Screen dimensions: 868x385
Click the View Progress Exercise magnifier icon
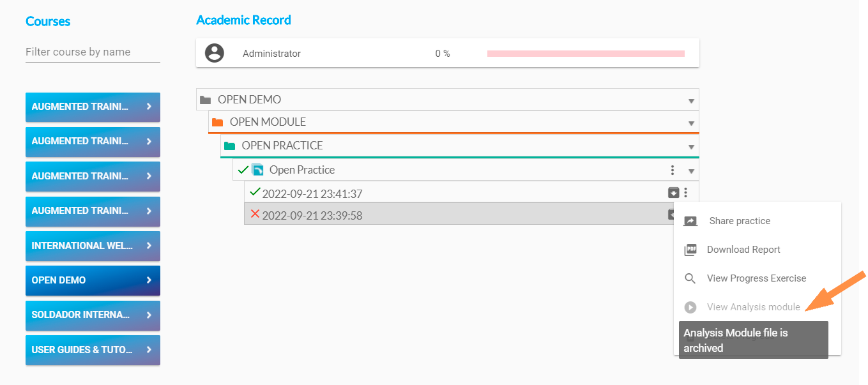tap(690, 278)
